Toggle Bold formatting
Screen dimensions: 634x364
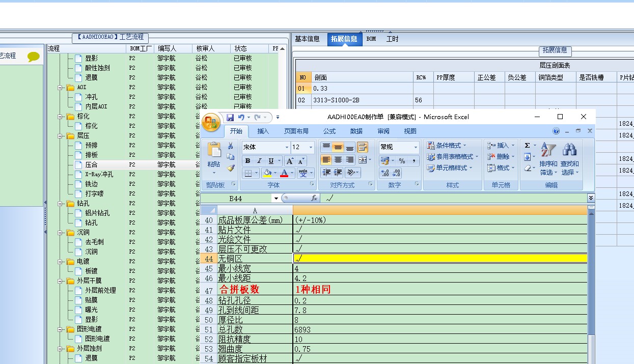tap(247, 161)
